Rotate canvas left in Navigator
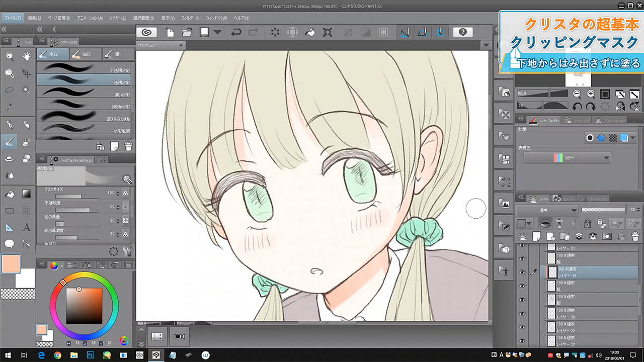This screenshot has height=362, width=644. pos(577,106)
